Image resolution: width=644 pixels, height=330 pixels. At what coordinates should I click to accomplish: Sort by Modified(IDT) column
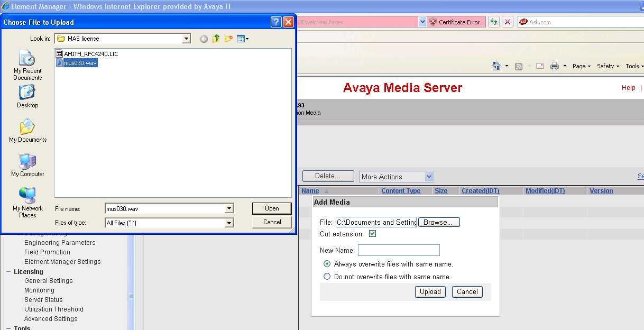pos(545,191)
